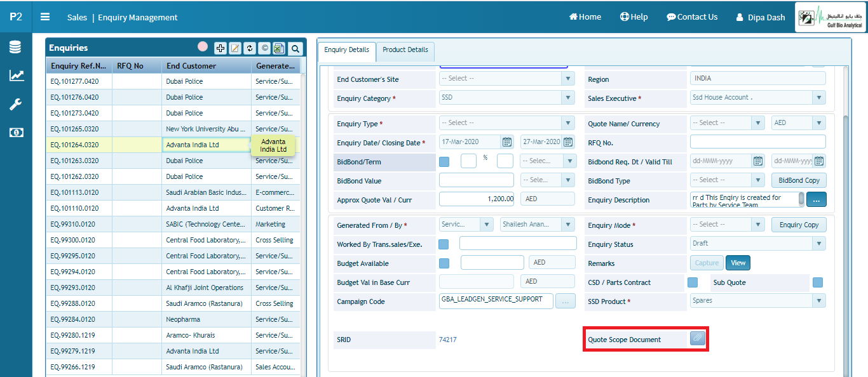Toggle the Budget Available checkbox
This screenshot has height=377, width=868.
[x=444, y=263]
